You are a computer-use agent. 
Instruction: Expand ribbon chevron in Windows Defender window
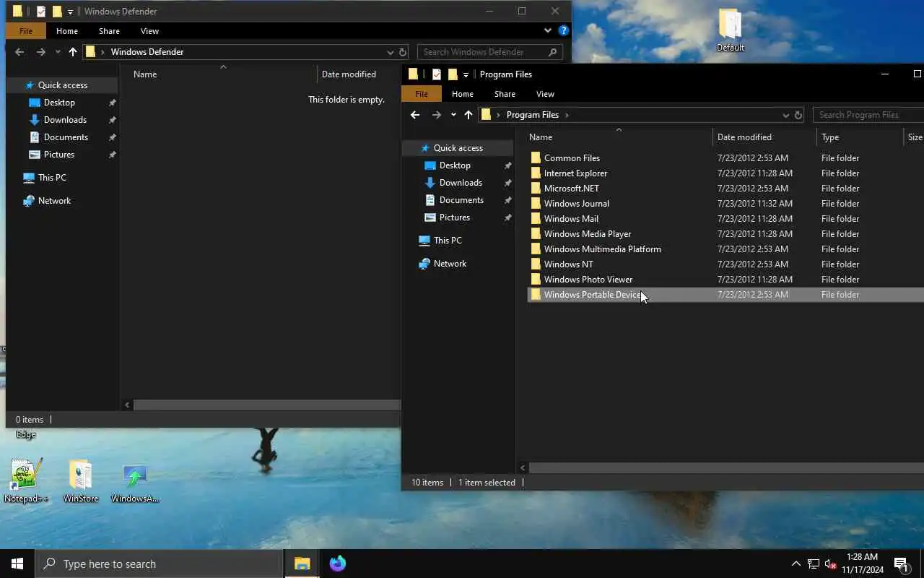tap(547, 31)
